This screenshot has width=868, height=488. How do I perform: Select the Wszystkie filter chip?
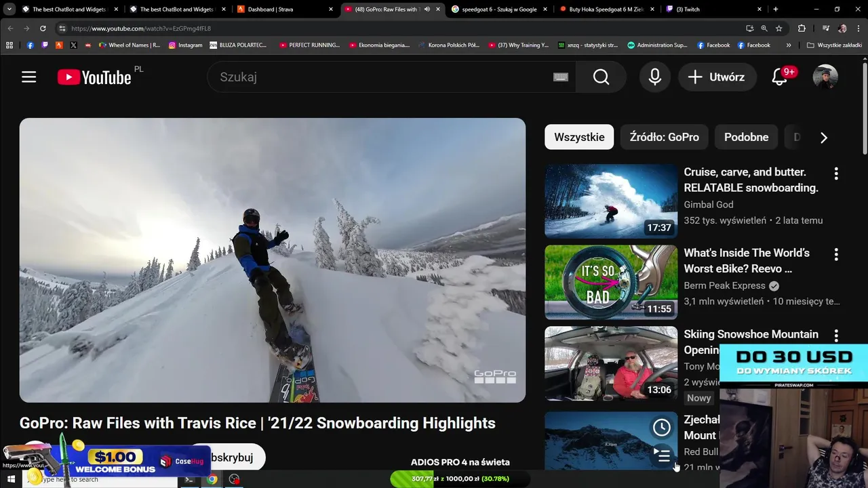[579, 137]
